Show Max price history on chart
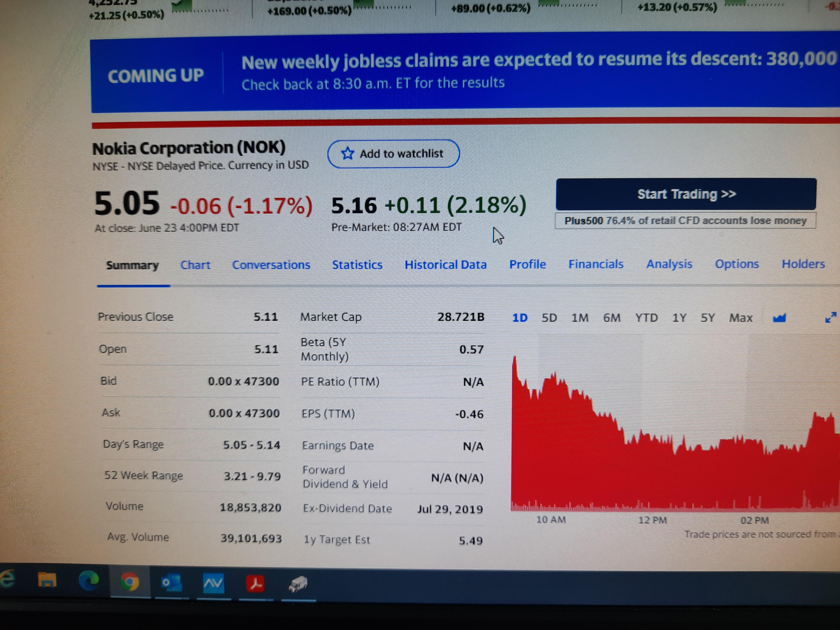840x630 pixels. point(740,318)
